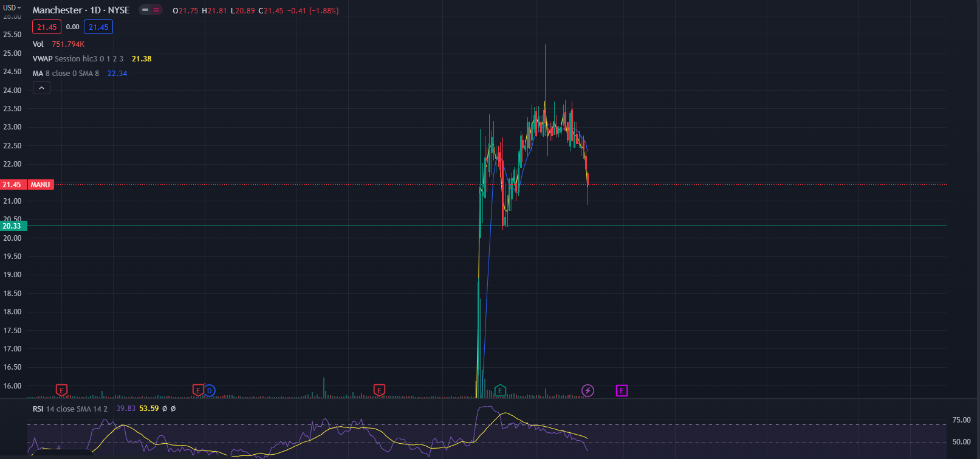Click the leftmost red earnings E marker
Screen dimensions: 980x459
coord(61,390)
